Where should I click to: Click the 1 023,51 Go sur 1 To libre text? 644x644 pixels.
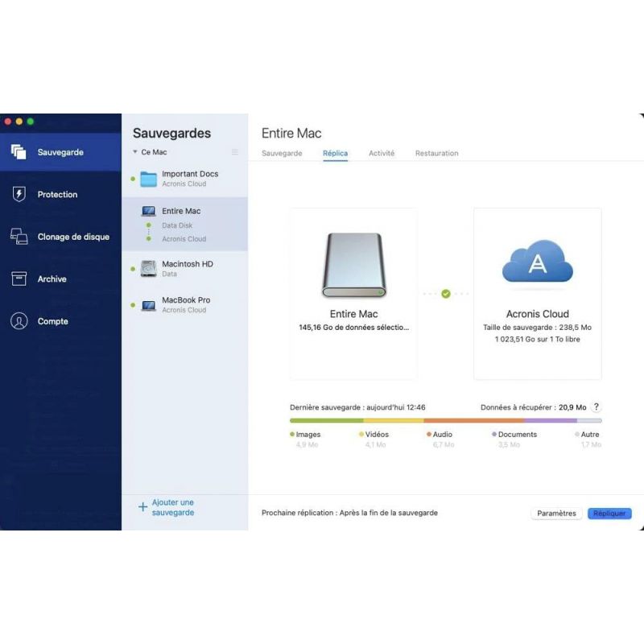point(537,339)
